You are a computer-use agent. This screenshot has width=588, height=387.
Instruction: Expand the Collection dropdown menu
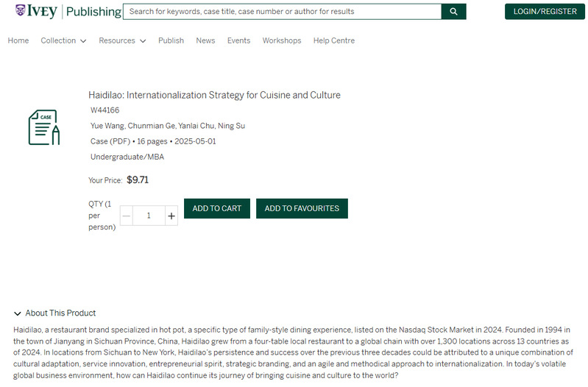click(63, 40)
